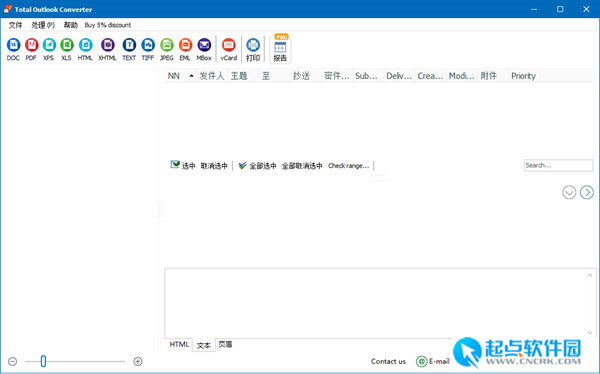The height and width of the screenshot is (374, 600).
Task: Convert to HTML format
Action: tap(85, 49)
